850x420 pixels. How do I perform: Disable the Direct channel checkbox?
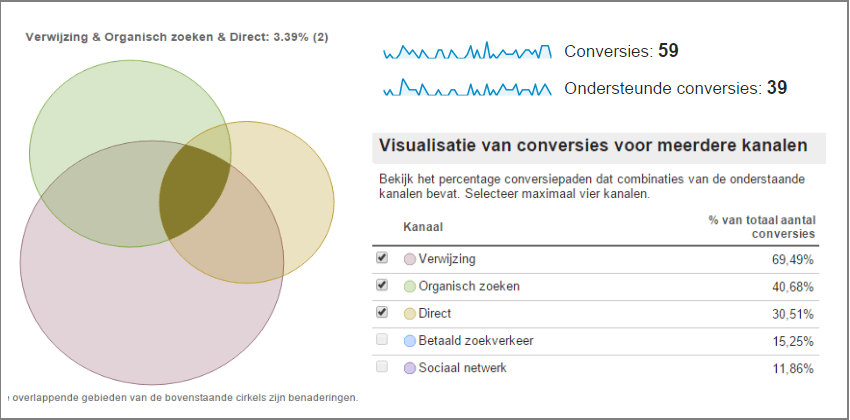(x=382, y=313)
